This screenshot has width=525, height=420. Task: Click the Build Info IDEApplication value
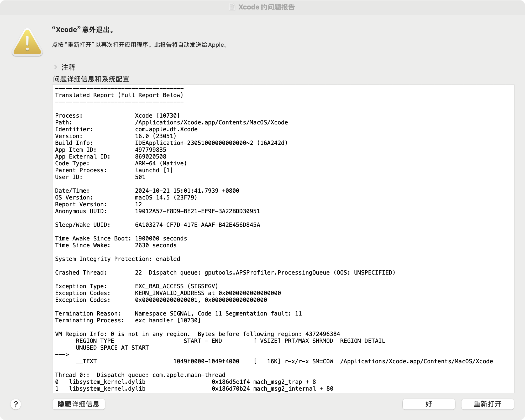click(x=211, y=143)
